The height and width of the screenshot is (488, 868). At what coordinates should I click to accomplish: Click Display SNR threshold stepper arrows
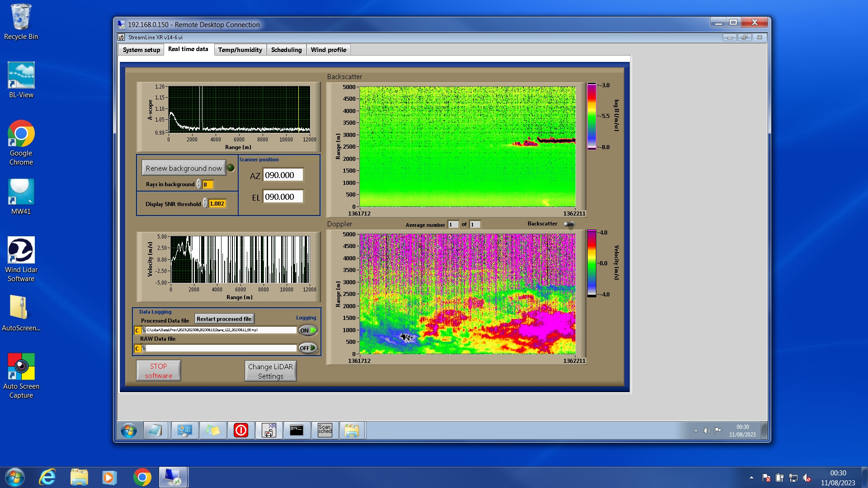tap(205, 203)
